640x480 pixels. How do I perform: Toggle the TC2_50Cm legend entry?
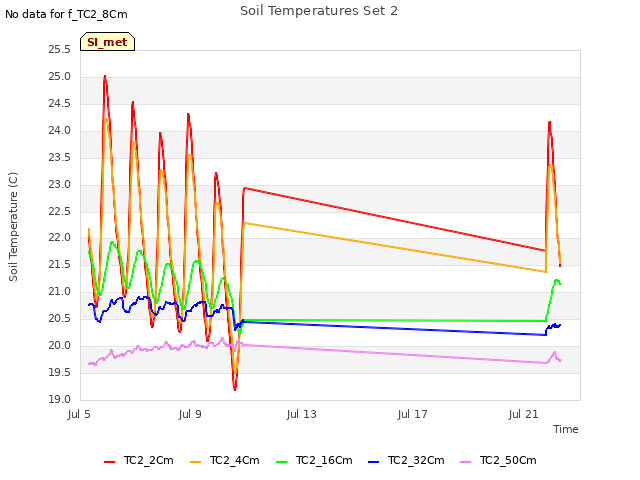(x=498, y=460)
